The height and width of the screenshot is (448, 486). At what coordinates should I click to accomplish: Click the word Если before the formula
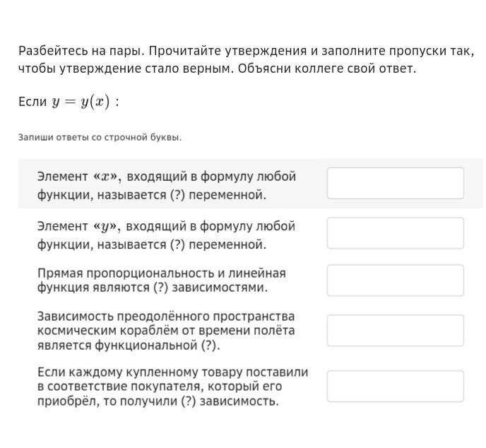tap(32, 102)
